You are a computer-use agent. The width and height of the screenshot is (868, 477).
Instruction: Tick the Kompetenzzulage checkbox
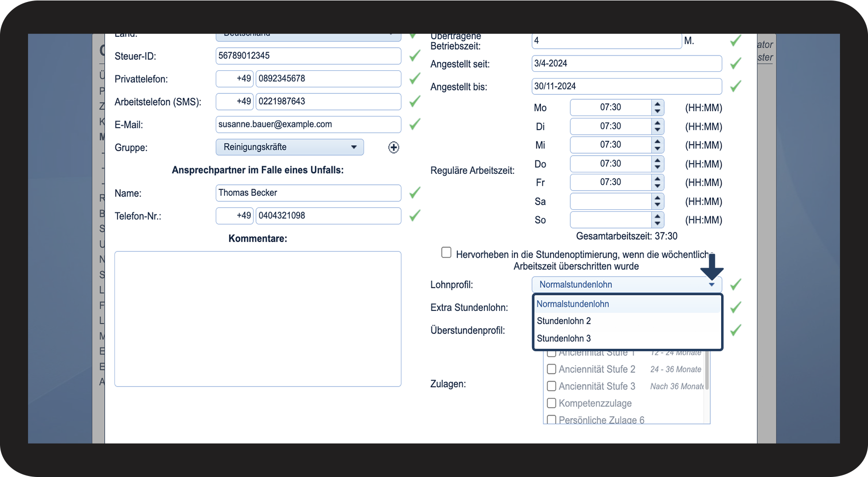point(552,403)
